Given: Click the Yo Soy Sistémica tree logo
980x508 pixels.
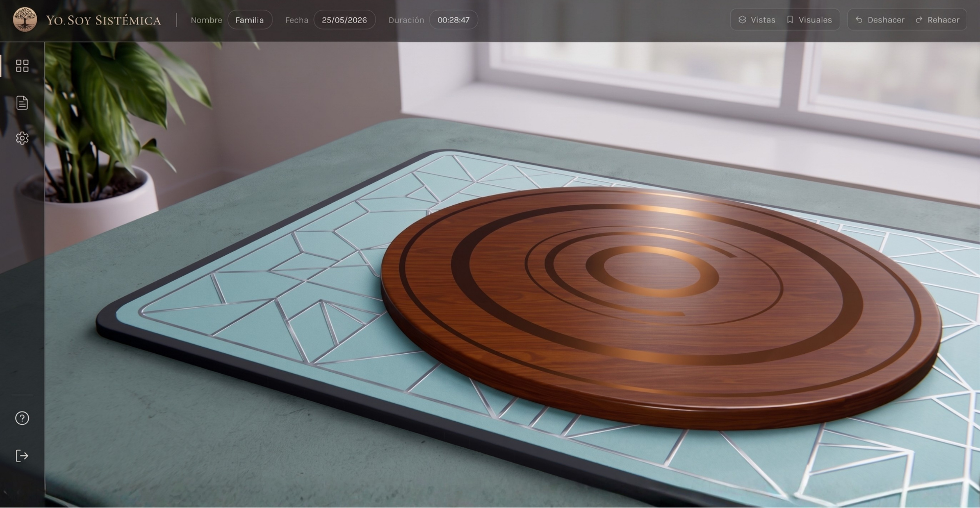Looking at the screenshot, I should tap(24, 19).
